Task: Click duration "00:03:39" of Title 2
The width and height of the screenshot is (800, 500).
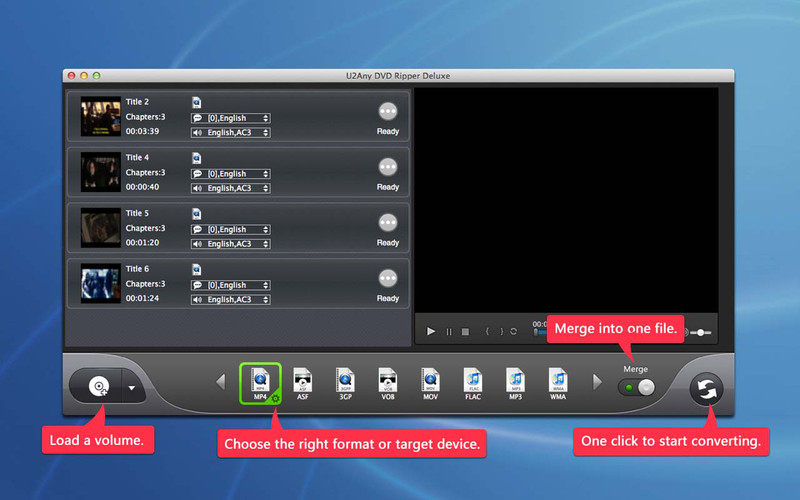Action: [142, 132]
